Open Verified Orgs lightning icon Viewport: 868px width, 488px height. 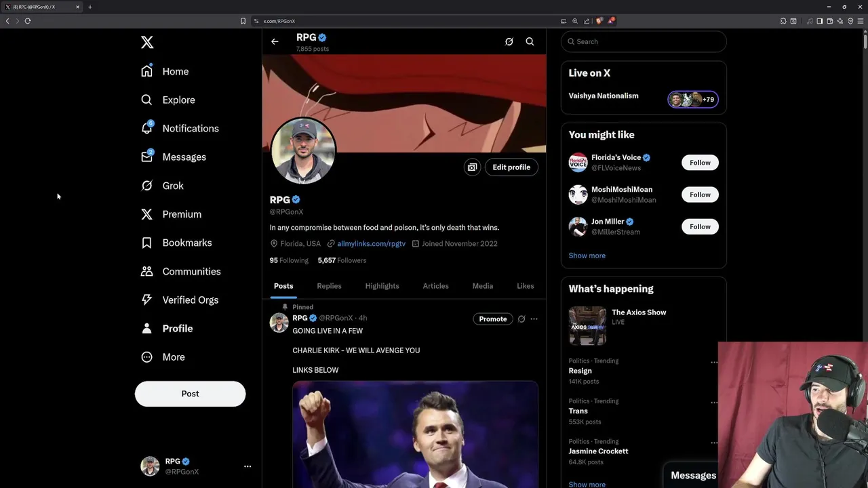146,300
